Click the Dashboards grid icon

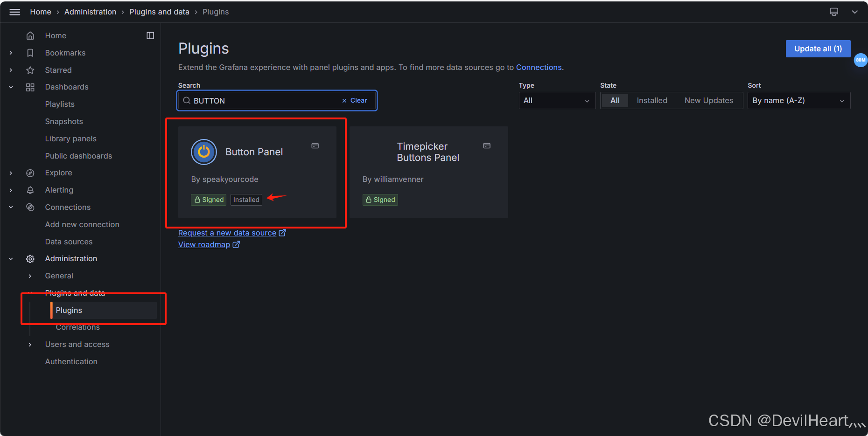tap(30, 87)
